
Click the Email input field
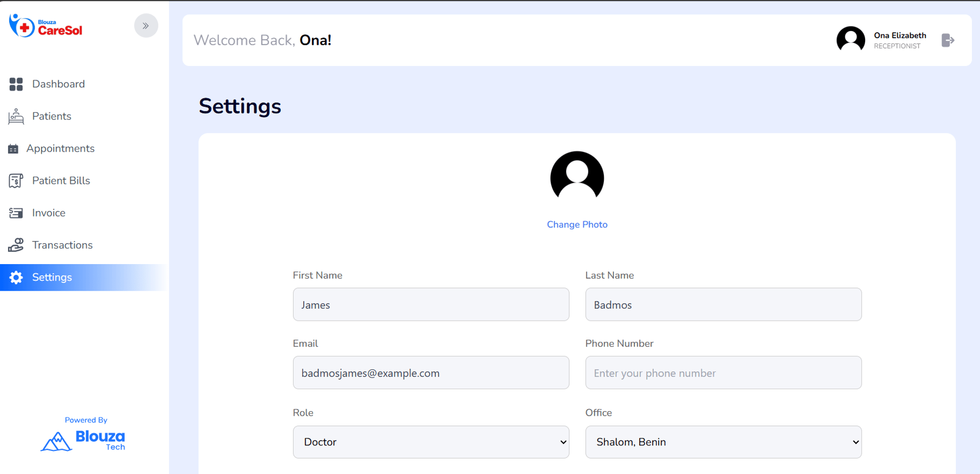(431, 373)
